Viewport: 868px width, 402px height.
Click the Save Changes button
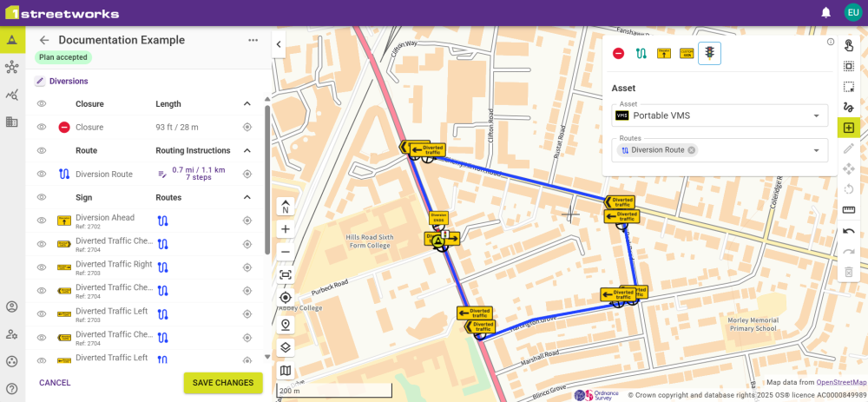coord(223,383)
